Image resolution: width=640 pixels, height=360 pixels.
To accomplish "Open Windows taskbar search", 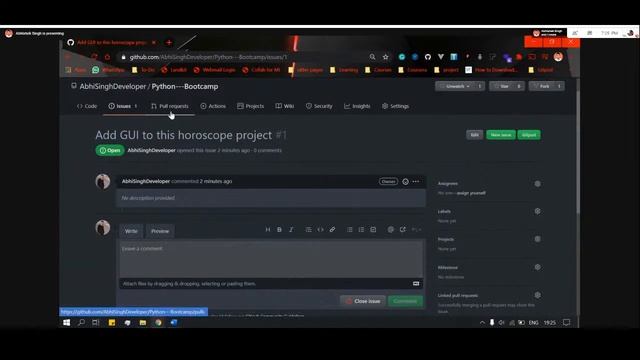I will pos(82,322).
